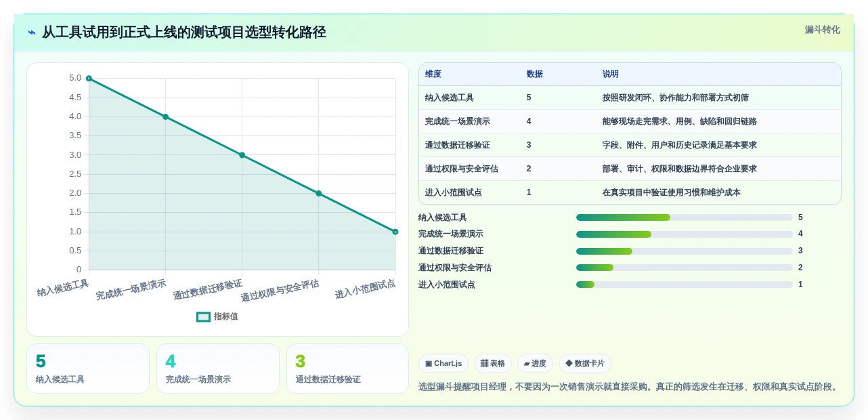Toggle the 指标值 legend item
The height and width of the screenshot is (420, 868).
pos(217,316)
